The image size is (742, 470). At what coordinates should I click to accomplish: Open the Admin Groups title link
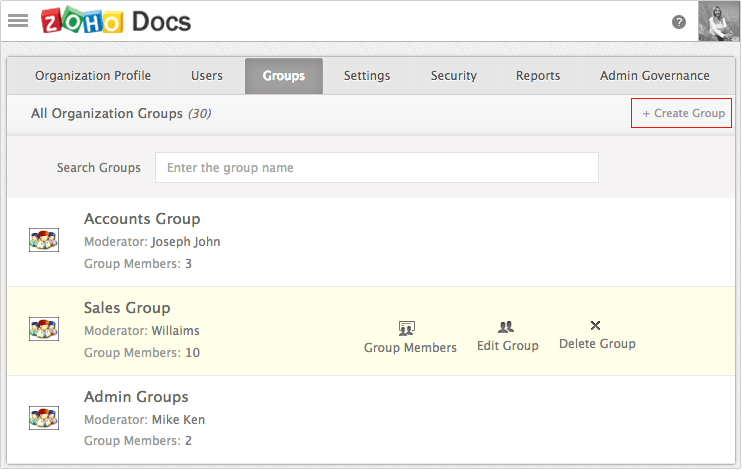[x=136, y=397]
